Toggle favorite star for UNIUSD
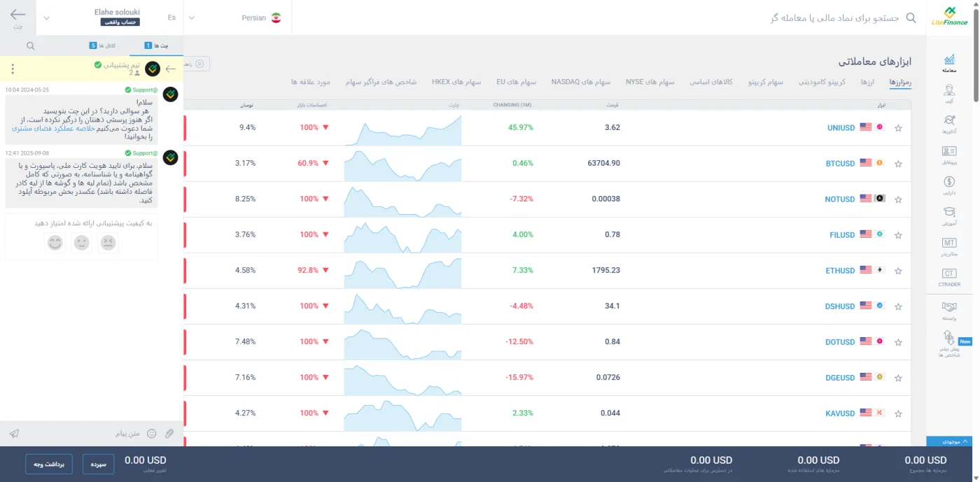The image size is (980, 482). point(898,128)
